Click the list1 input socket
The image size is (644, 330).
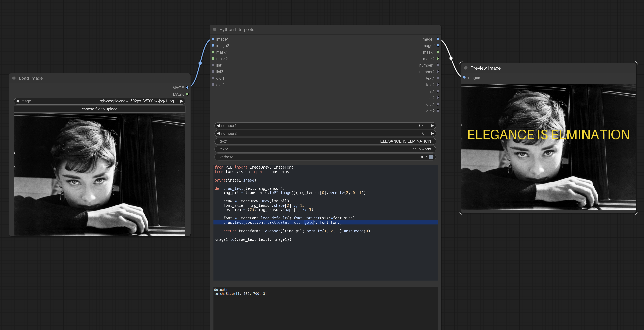(x=213, y=65)
